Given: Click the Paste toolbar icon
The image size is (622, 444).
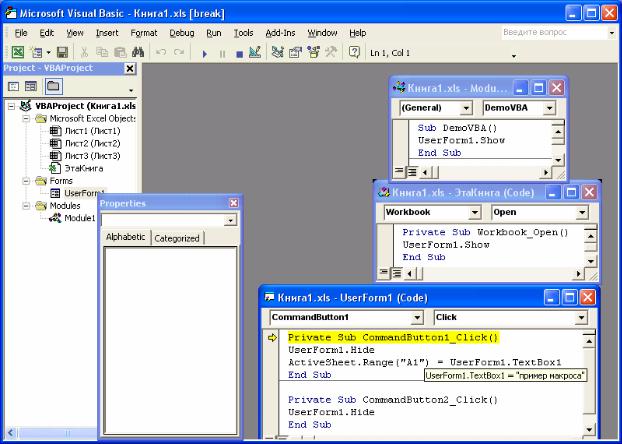Looking at the screenshot, I should 120,52.
